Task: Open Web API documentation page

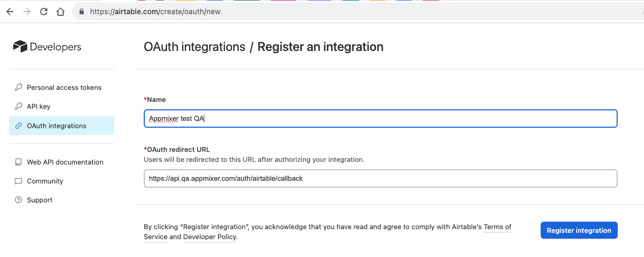Action: pos(65,162)
